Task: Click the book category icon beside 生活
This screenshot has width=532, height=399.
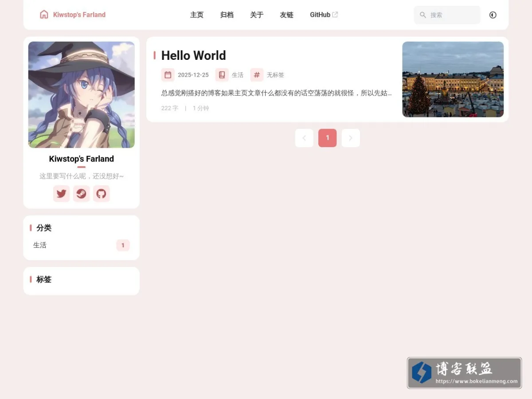Action: pyautogui.click(x=222, y=75)
